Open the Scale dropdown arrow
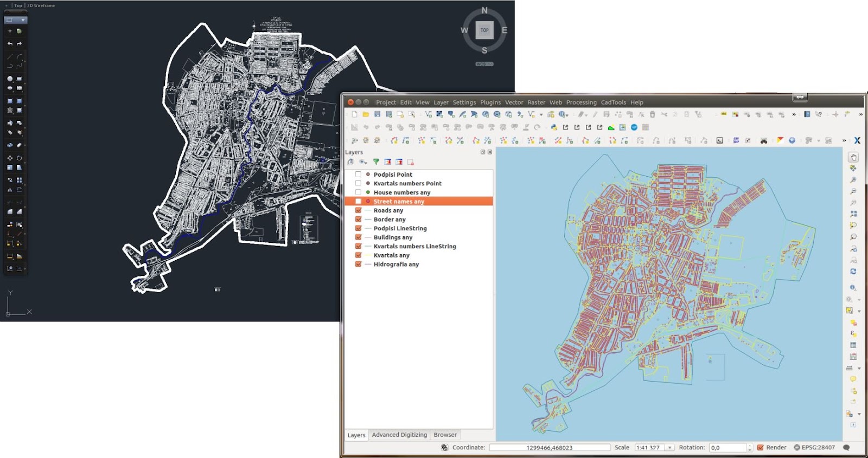 click(x=670, y=448)
